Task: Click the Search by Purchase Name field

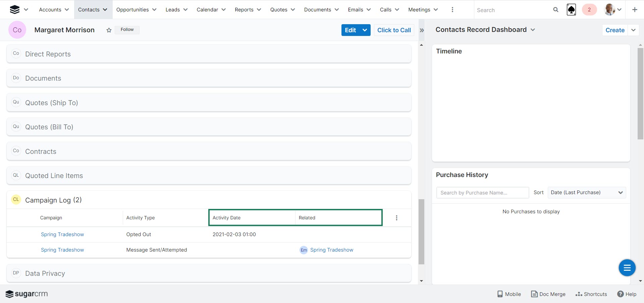Action: [x=482, y=193]
